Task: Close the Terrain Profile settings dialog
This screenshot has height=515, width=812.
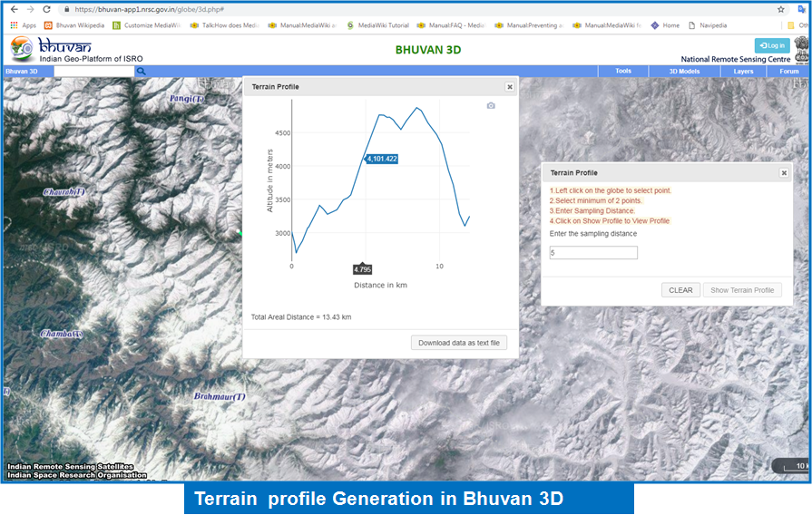Action: pyautogui.click(x=784, y=173)
